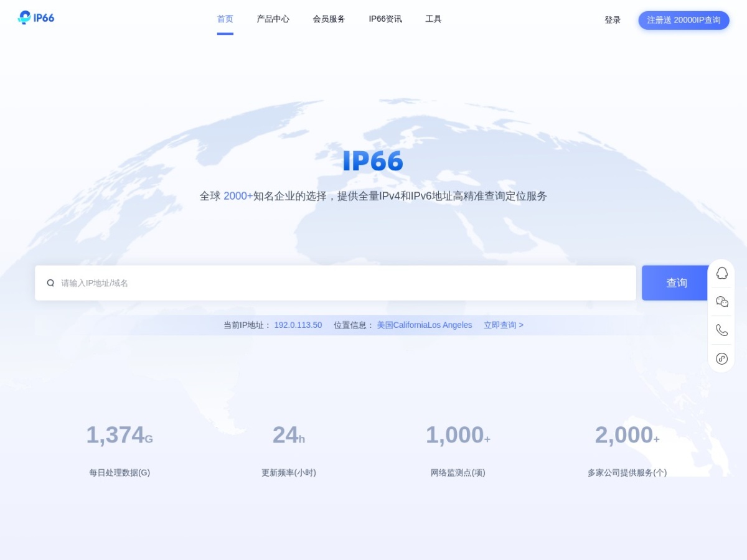
Task: Click 注册送 20000IP查询 button
Action: pos(684,20)
